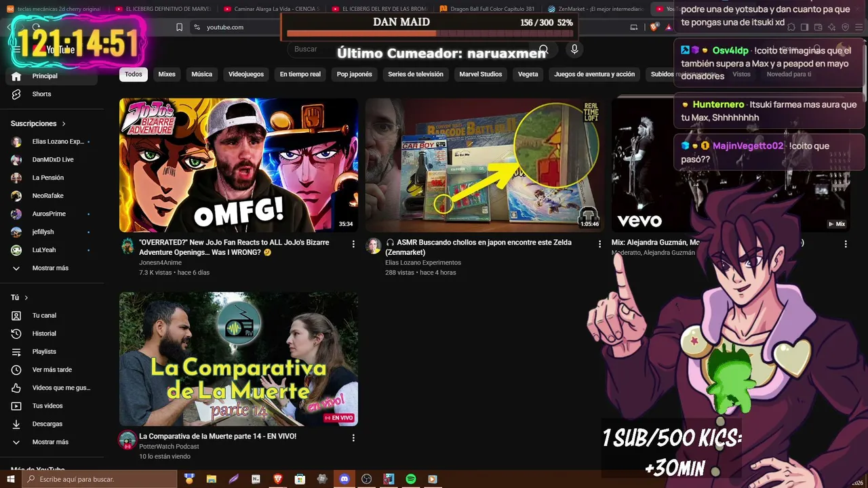
Task: Open the Tú section heading
Action: pyautogui.click(x=19, y=298)
